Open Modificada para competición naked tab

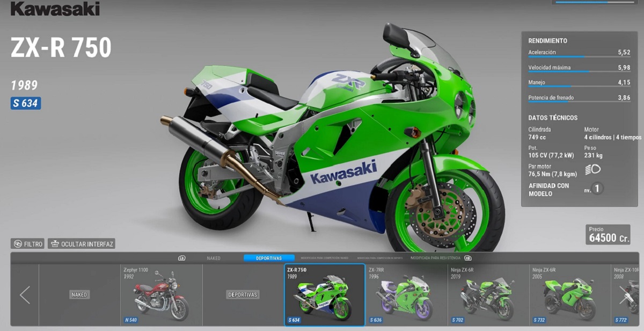(x=325, y=258)
